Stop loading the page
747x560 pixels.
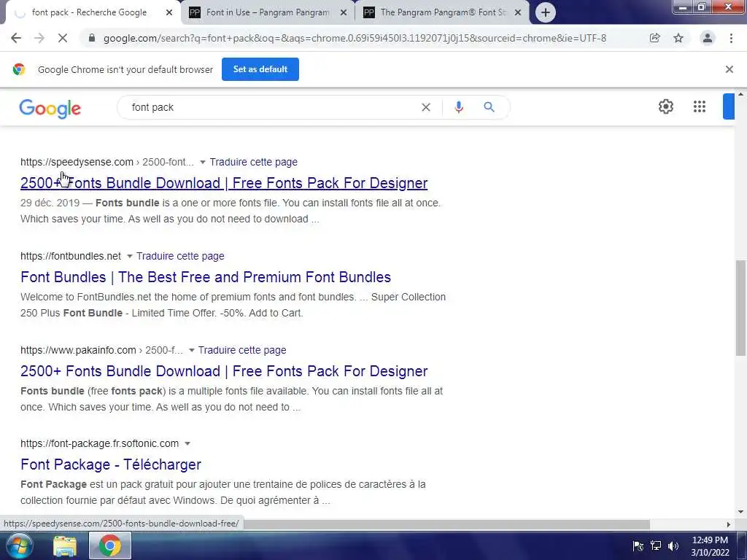(x=63, y=38)
